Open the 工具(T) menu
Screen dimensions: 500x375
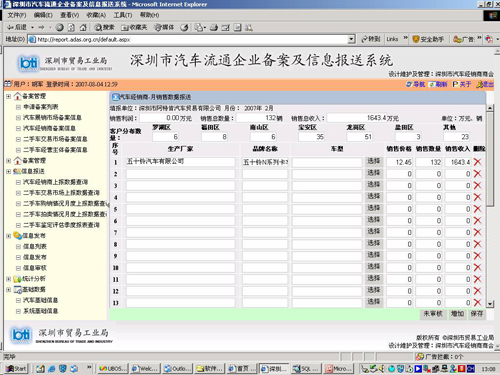(123, 15)
